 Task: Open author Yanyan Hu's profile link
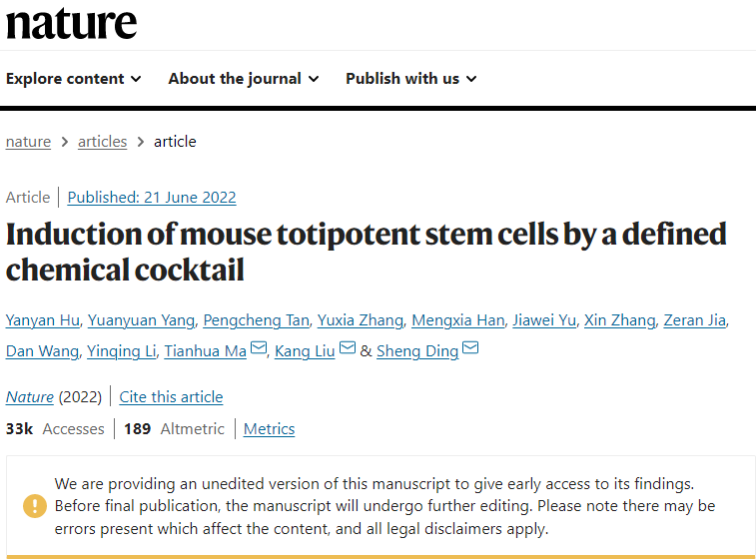[41, 320]
